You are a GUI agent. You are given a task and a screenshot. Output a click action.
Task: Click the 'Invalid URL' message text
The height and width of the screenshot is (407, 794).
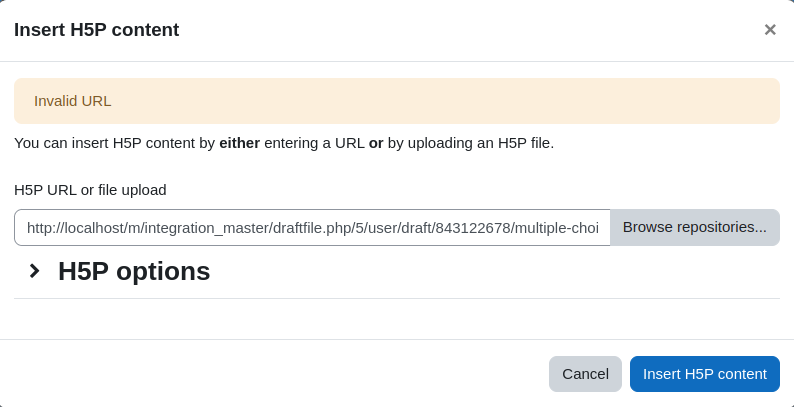[72, 101]
